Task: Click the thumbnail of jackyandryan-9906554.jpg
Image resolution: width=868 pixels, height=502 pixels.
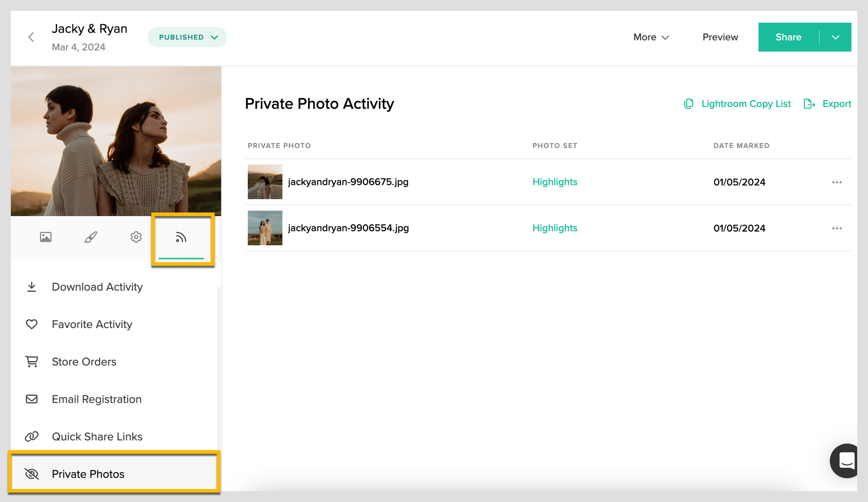Action: pos(265,228)
